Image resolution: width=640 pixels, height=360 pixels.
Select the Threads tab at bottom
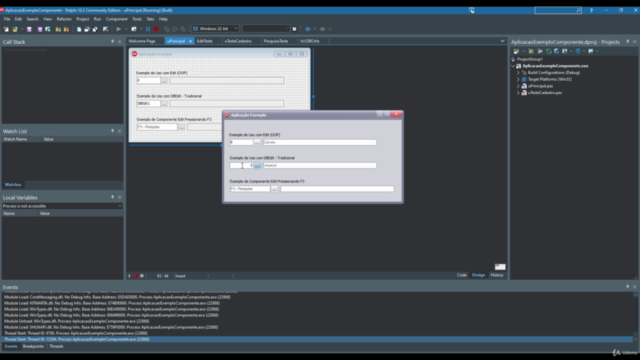click(56, 347)
